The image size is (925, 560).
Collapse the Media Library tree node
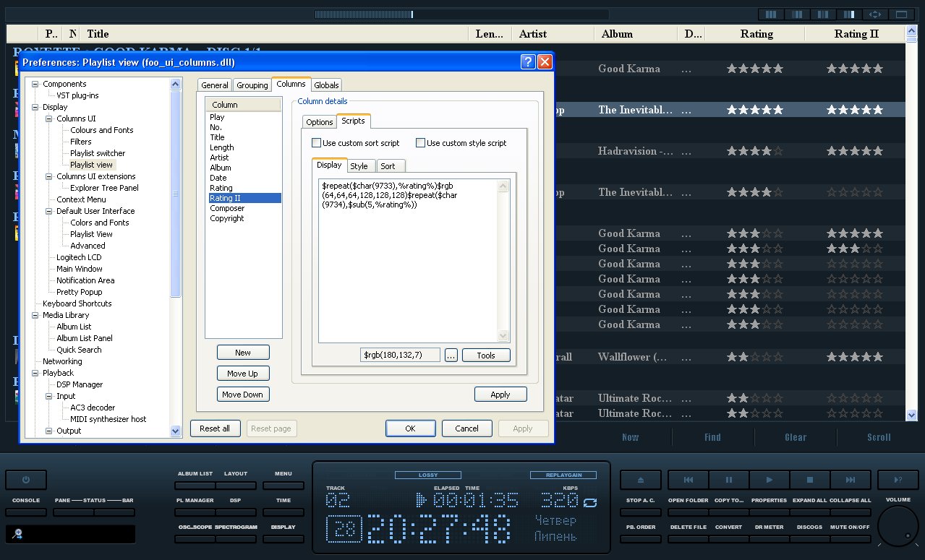click(35, 315)
